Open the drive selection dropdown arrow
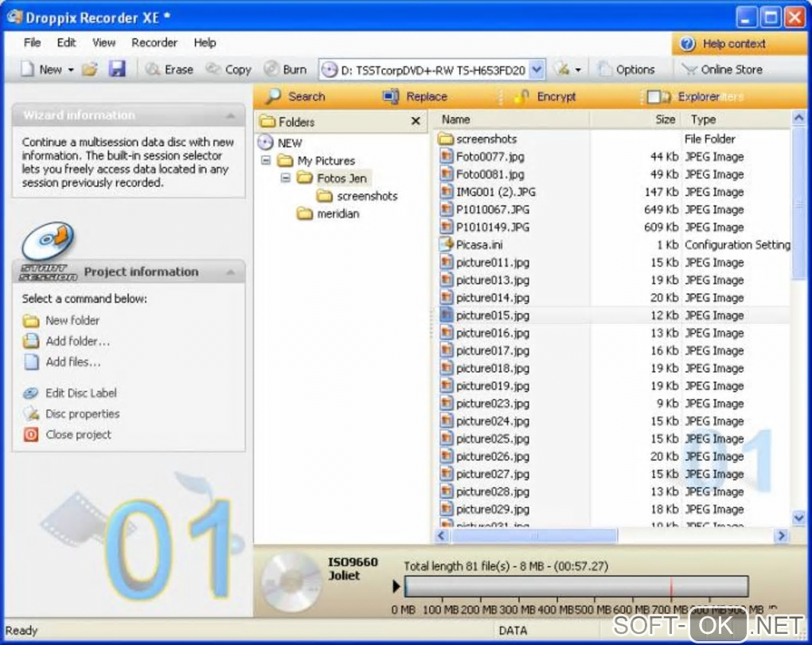 [537, 69]
